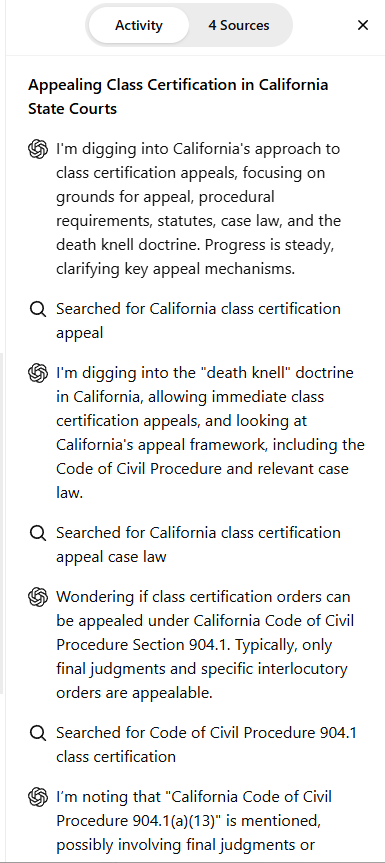385x863 pixels.
Task: Click magnifier icon beside "Code of Civil Procedure 904.1" search
Action: (x=37, y=733)
